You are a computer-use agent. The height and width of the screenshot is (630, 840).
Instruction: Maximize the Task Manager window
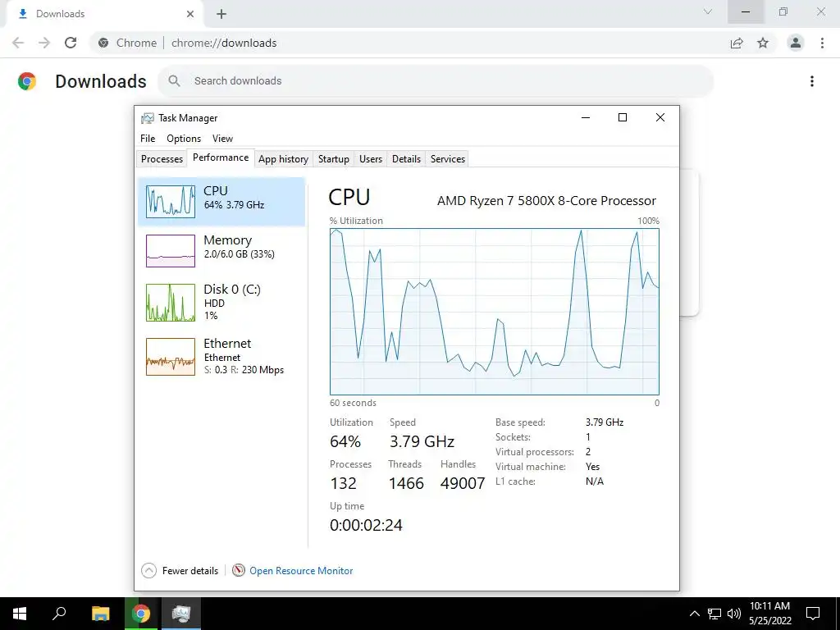pos(623,117)
